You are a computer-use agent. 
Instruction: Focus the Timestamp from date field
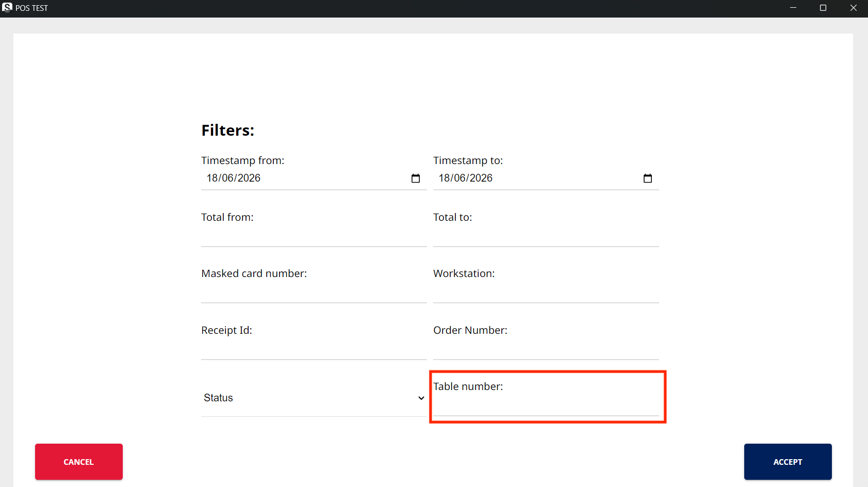click(314, 178)
